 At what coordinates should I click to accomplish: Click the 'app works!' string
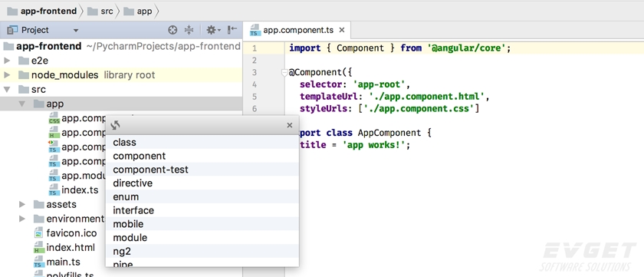374,145
